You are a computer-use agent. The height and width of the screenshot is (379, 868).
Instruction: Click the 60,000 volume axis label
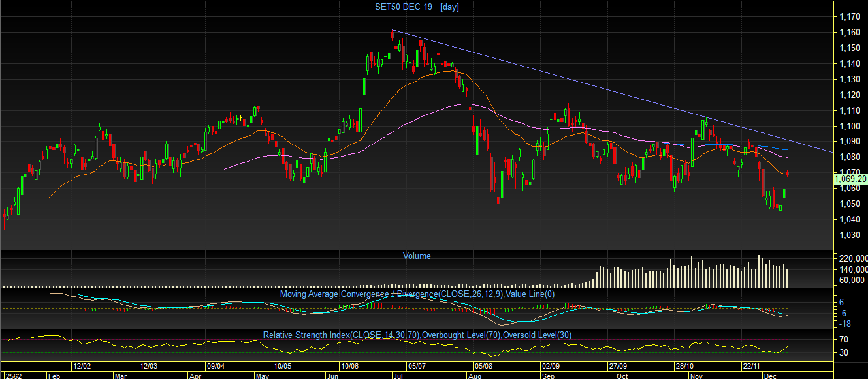click(852, 280)
